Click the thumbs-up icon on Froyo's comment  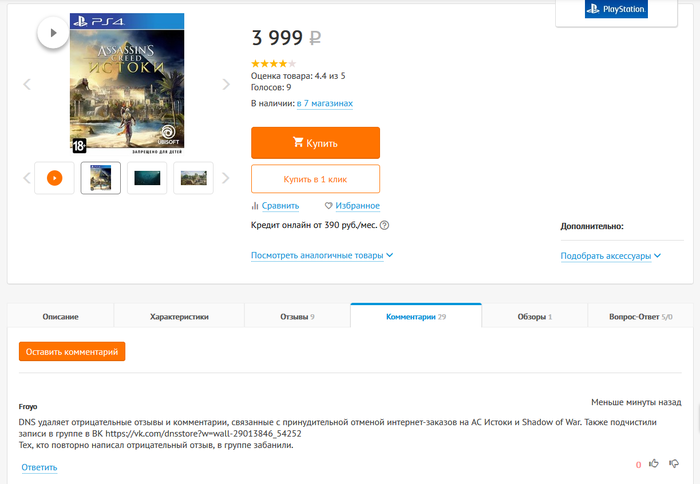(x=654, y=463)
